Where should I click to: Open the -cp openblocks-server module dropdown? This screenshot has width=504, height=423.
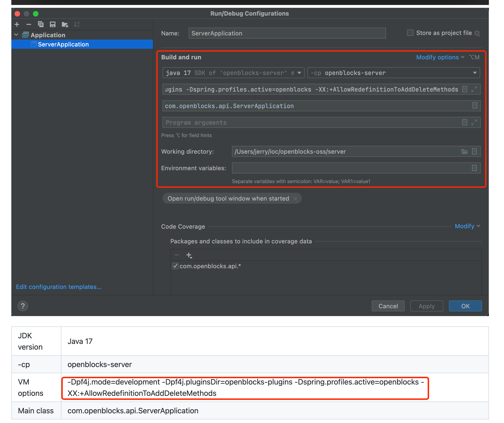[475, 73]
